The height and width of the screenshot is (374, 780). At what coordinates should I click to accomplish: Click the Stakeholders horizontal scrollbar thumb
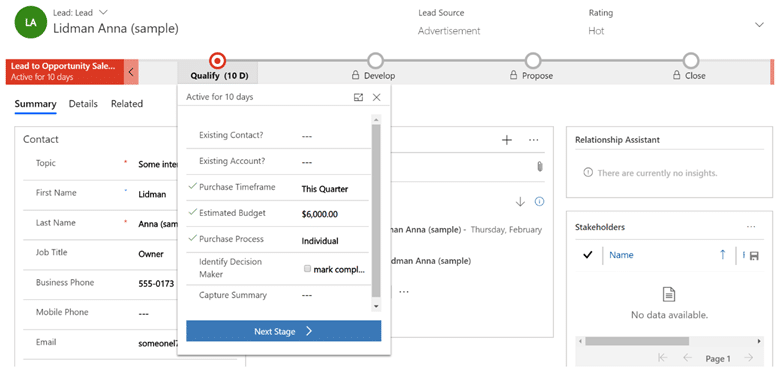(x=637, y=342)
